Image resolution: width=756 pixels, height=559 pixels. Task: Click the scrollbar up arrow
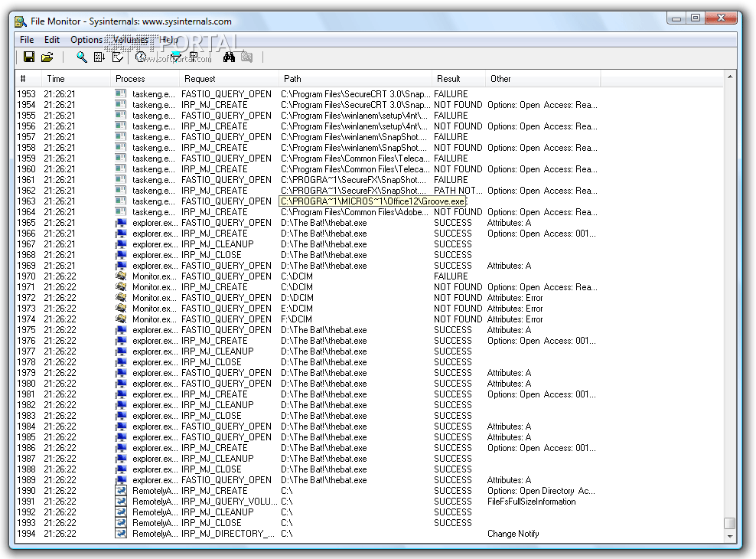click(x=729, y=77)
